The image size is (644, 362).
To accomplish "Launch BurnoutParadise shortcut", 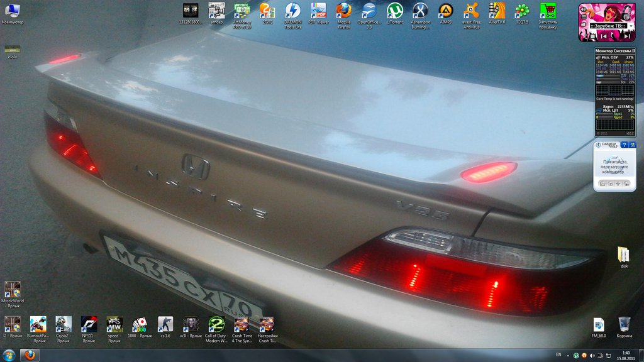I will (38, 329).
